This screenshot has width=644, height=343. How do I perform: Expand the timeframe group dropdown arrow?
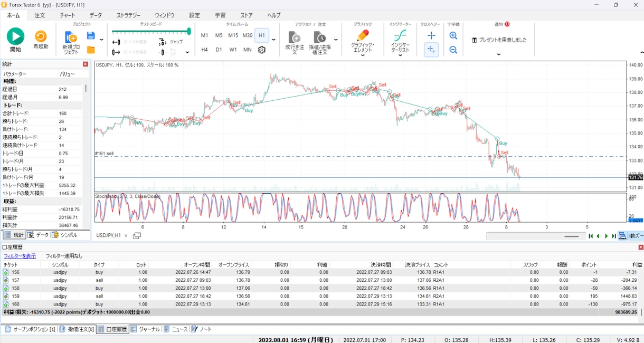click(274, 40)
